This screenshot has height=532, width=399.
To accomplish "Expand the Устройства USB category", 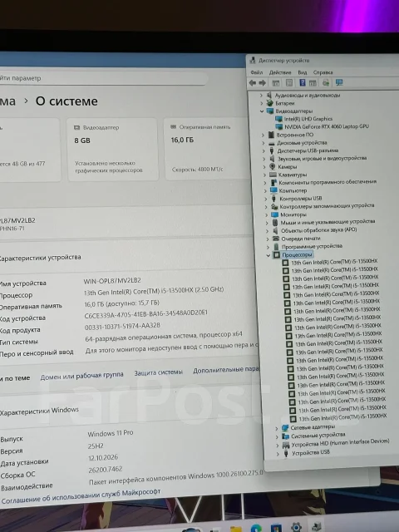I will 278,454.
